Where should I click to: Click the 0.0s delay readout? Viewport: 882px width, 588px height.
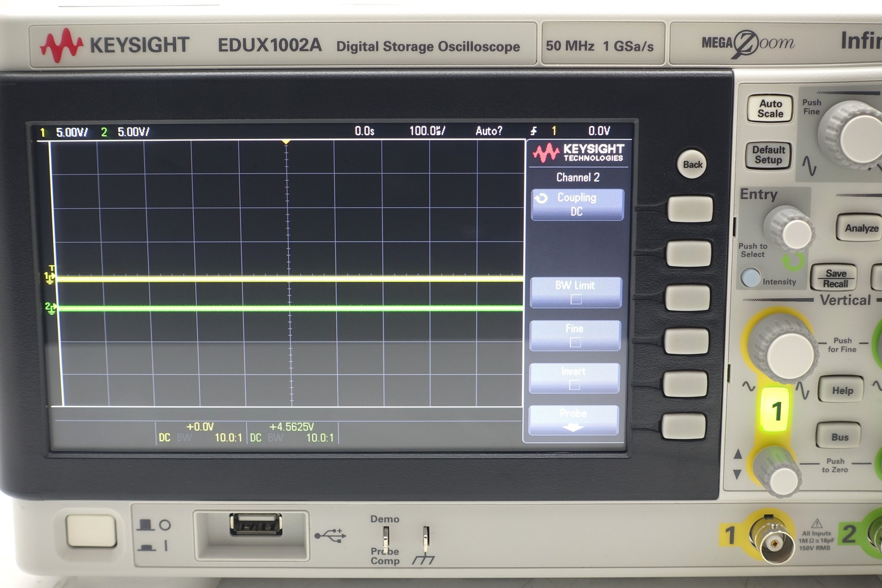pyautogui.click(x=364, y=131)
